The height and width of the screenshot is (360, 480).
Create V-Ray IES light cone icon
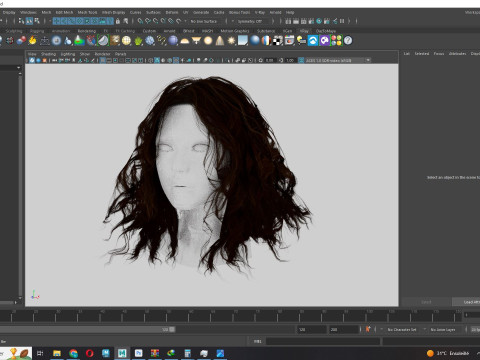coord(220,41)
